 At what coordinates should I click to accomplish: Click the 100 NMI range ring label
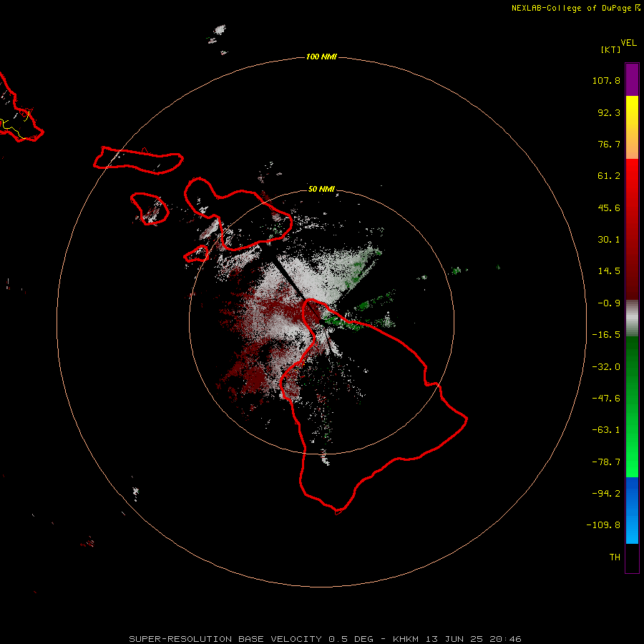click(x=321, y=57)
